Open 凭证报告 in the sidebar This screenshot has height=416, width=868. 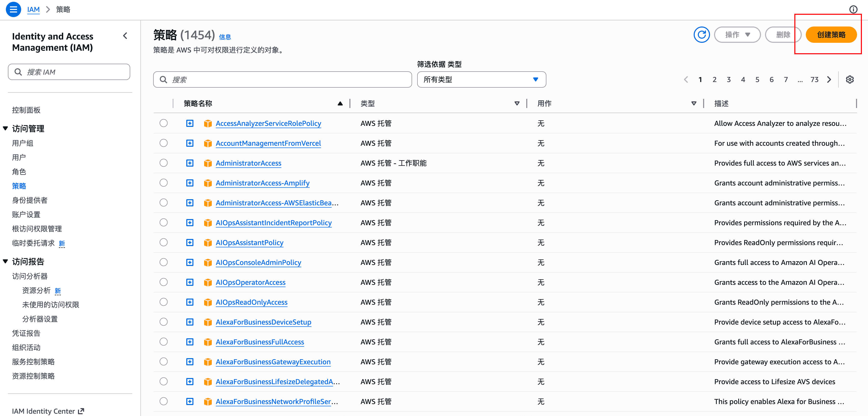tap(26, 333)
